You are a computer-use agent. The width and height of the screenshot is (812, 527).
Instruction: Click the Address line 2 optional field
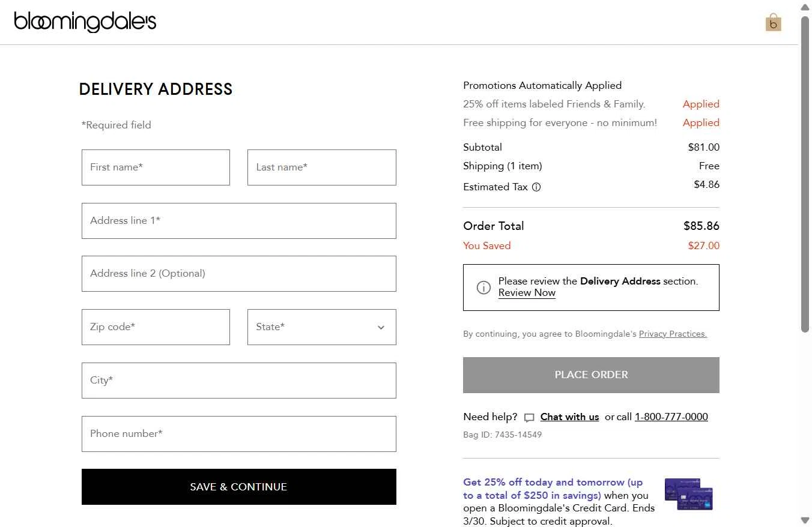click(238, 274)
